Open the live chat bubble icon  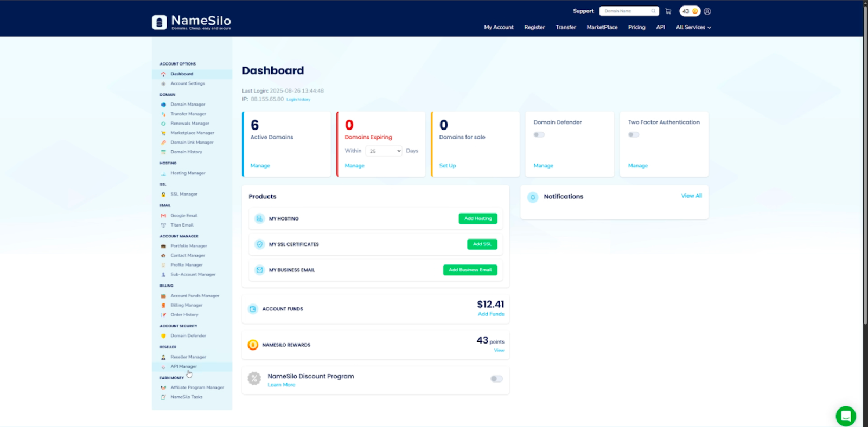[846, 416]
